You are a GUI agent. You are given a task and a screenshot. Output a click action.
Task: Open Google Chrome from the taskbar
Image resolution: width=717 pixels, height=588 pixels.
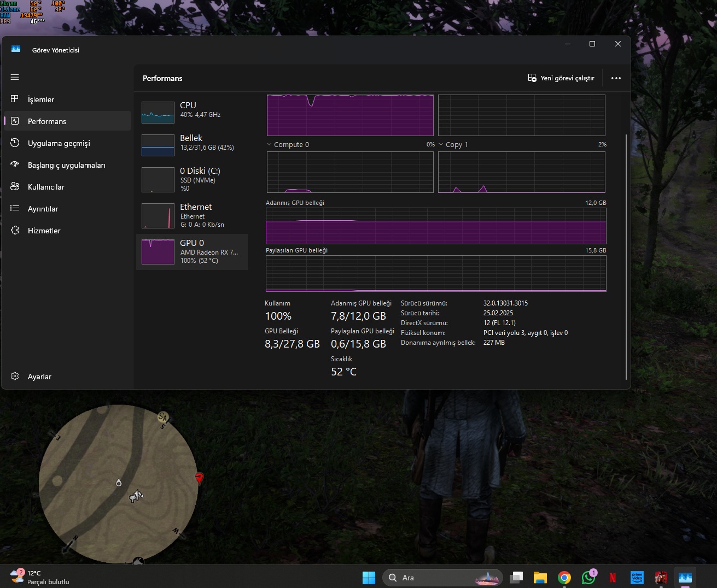564,578
